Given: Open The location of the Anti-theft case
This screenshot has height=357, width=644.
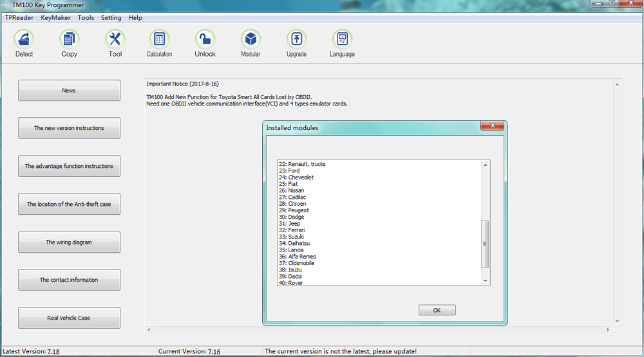Looking at the screenshot, I should click(x=69, y=204).
